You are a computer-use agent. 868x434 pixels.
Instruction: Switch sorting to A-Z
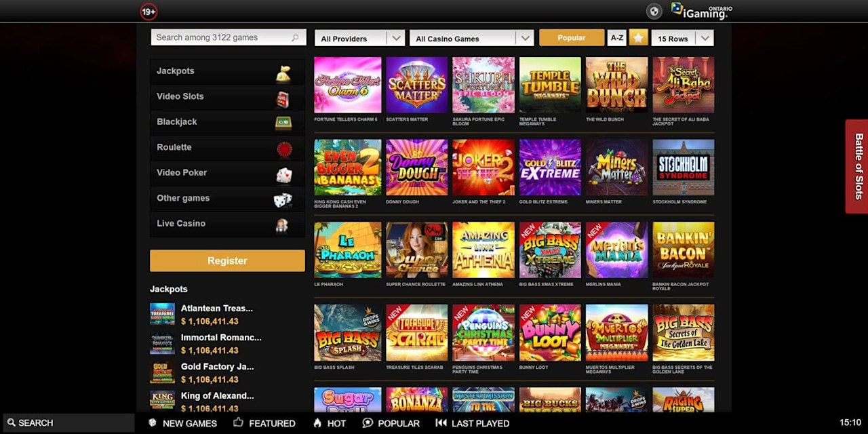(617, 38)
